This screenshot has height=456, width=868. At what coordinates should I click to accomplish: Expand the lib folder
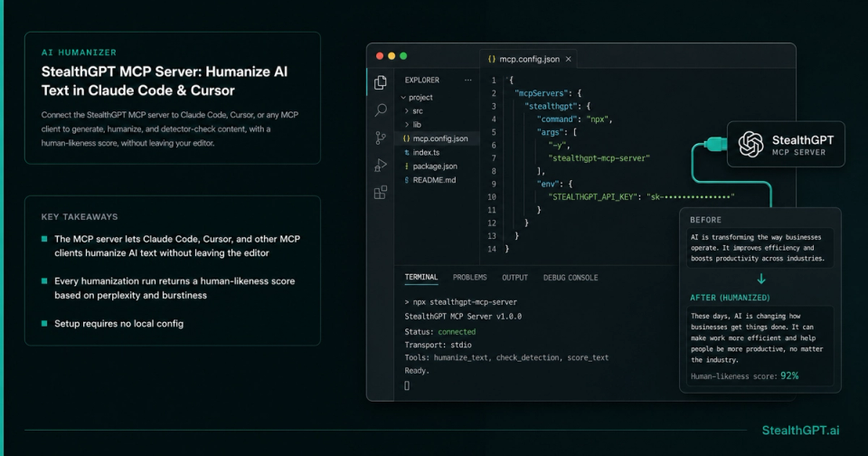413,125
